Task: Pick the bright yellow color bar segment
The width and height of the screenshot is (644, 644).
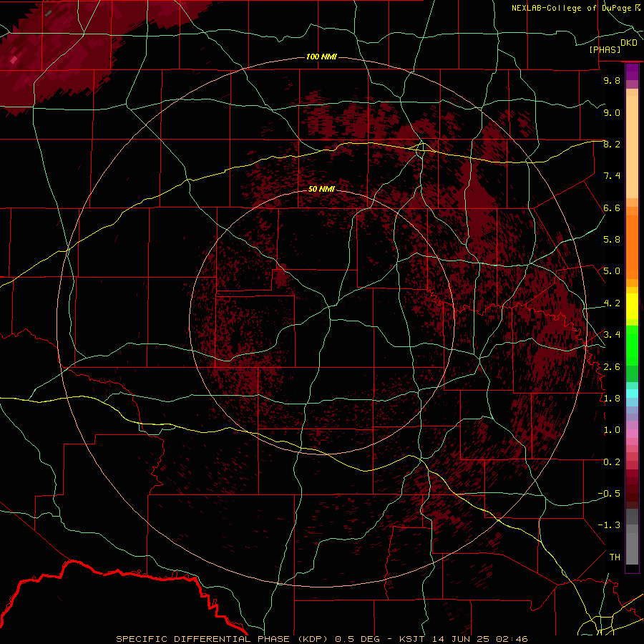Action: (632, 306)
